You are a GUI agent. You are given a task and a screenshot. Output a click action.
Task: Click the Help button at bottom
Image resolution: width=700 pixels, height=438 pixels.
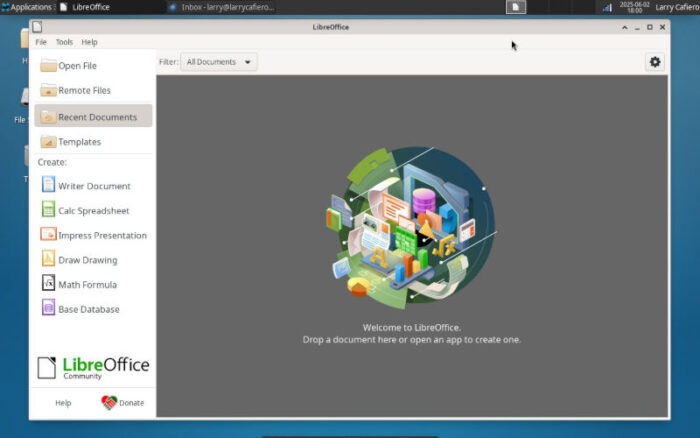(63, 403)
